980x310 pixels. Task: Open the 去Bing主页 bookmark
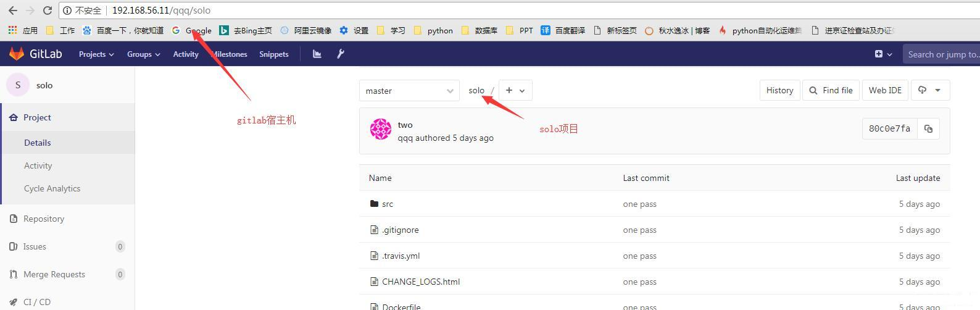[x=246, y=30]
